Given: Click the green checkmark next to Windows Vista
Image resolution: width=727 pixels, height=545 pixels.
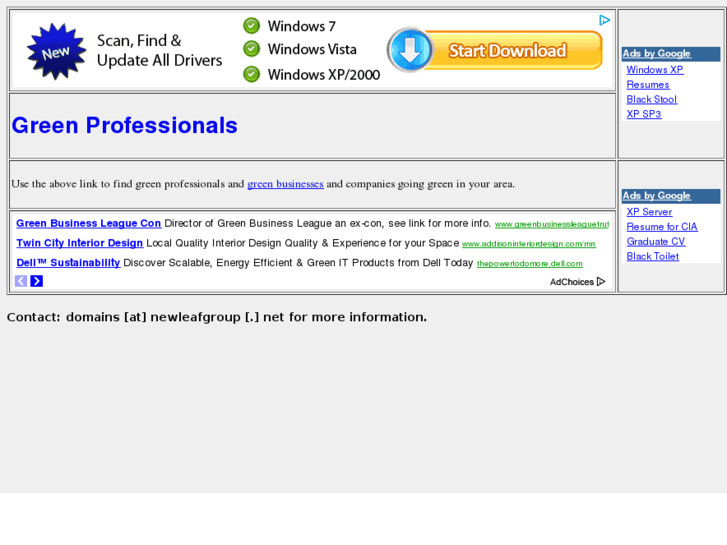Looking at the screenshot, I should click(252, 49).
